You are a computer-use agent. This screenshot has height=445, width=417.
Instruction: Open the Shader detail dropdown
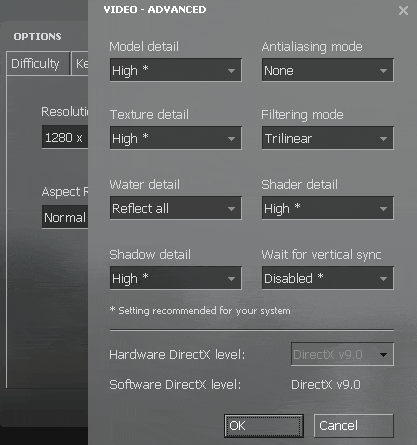click(x=328, y=208)
